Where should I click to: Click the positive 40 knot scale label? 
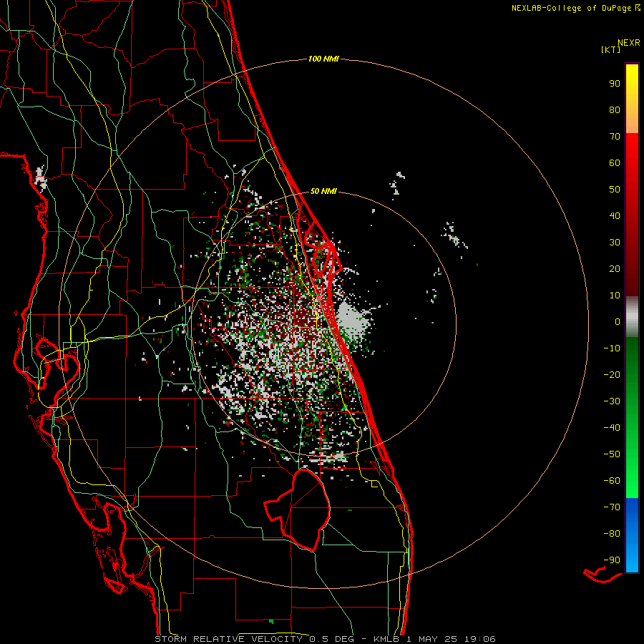615,216
